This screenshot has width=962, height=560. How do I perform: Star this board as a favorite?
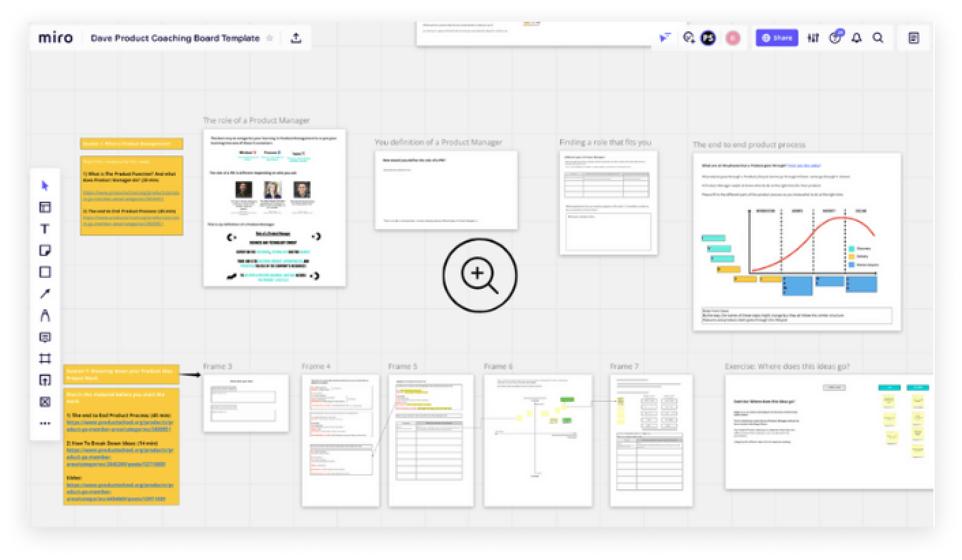coord(270,38)
